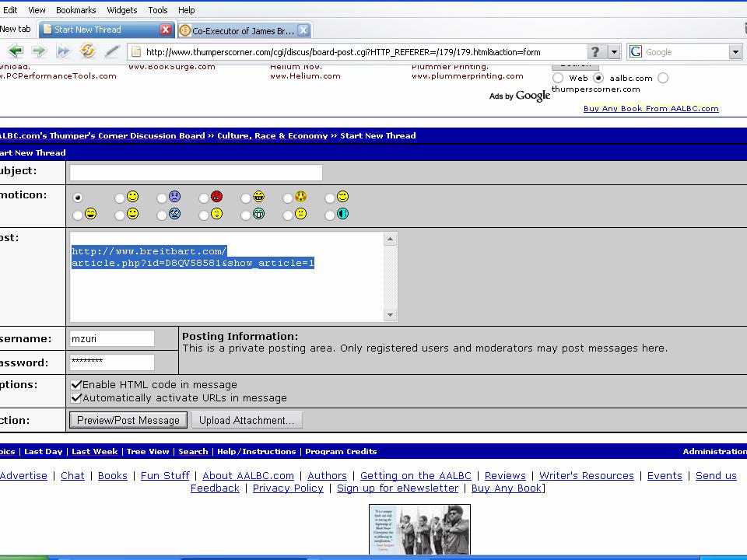Click the laughing open-mouth emoticon
This screenshot has width=747, height=560.
click(90, 214)
